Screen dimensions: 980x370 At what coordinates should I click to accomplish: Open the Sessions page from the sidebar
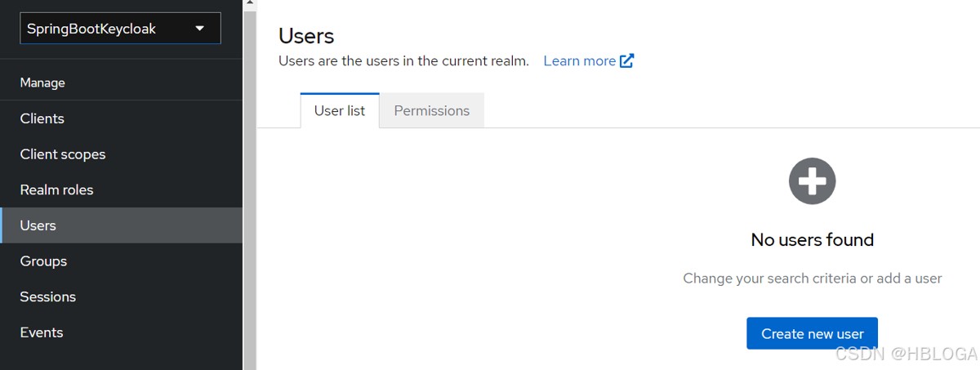(x=48, y=296)
